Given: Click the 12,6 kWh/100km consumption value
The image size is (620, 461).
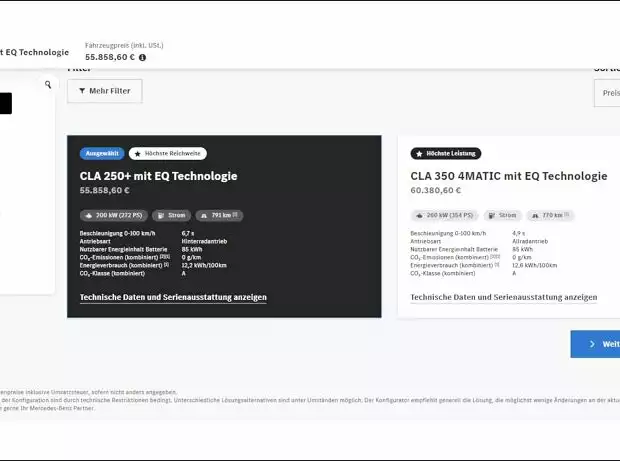Looking at the screenshot, I should click(535, 265).
